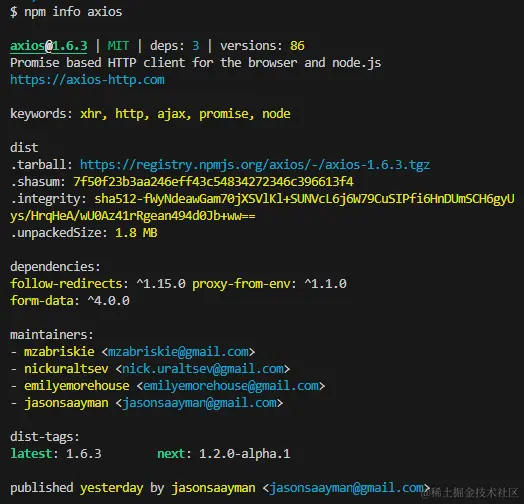
Task: Click the sha512 integrity string
Action: pos(262,207)
